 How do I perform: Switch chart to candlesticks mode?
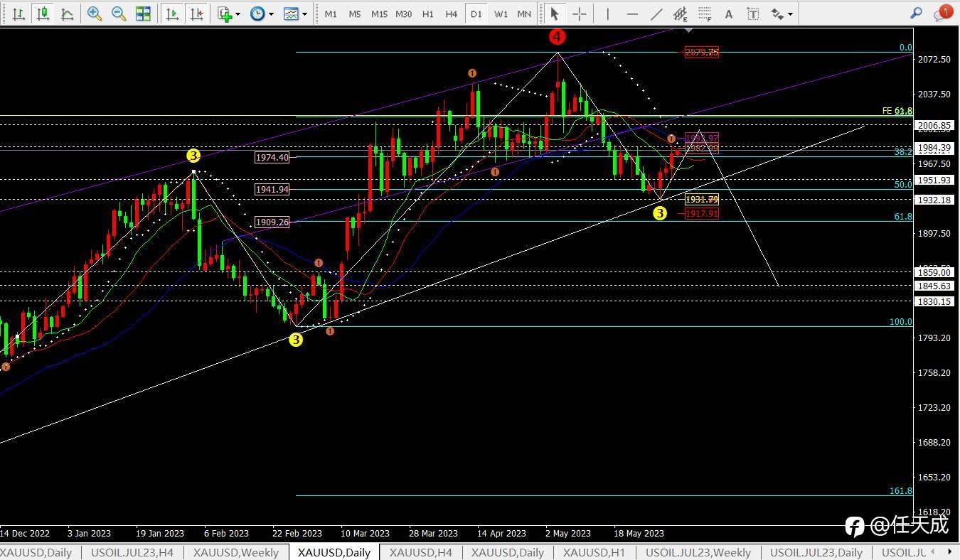pyautogui.click(x=43, y=14)
